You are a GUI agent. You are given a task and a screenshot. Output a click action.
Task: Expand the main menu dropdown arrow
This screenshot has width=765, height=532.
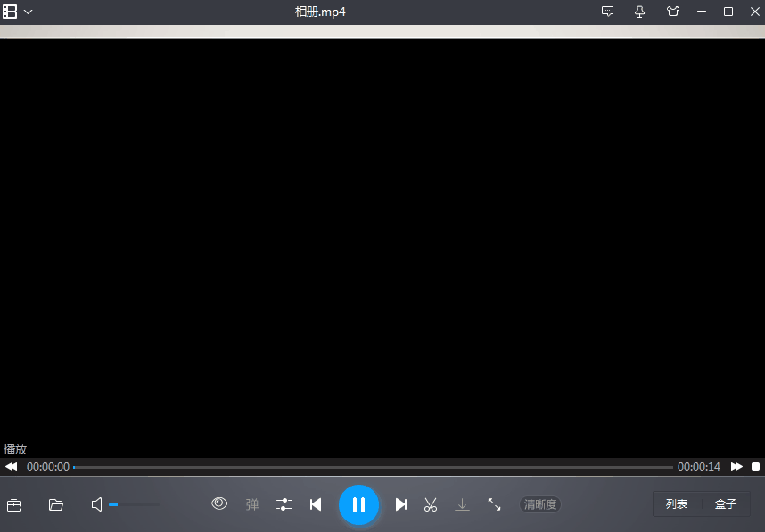coord(29,12)
